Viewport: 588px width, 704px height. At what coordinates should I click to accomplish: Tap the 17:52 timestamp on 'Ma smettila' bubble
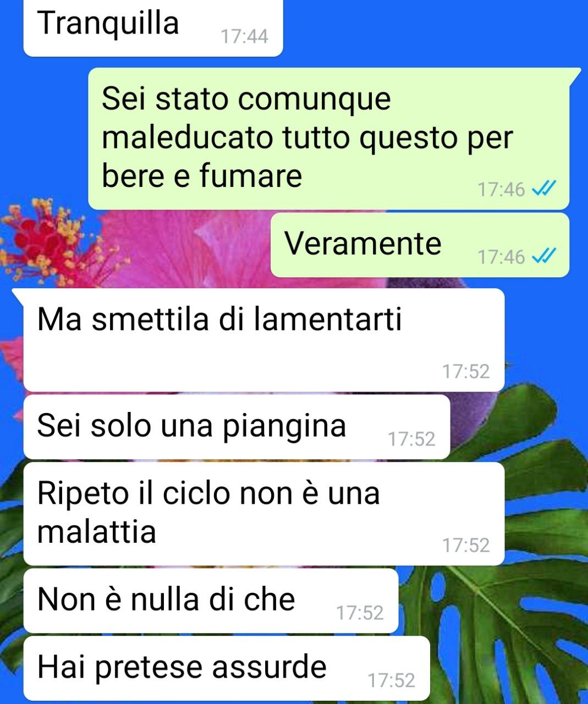466,371
